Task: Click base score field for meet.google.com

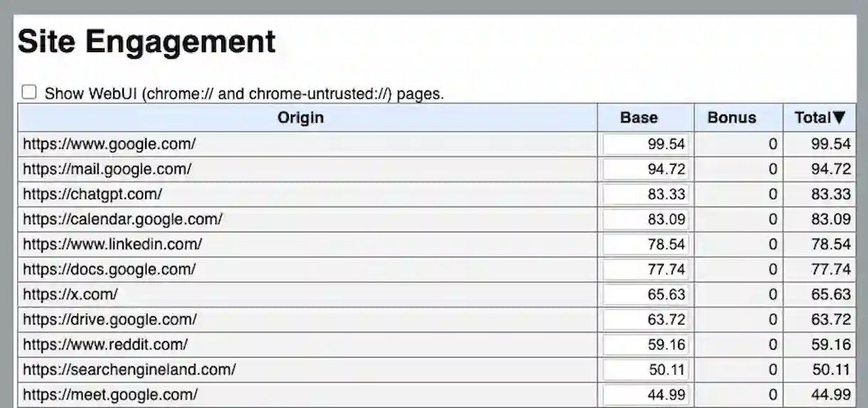Action: pyautogui.click(x=645, y=394)
